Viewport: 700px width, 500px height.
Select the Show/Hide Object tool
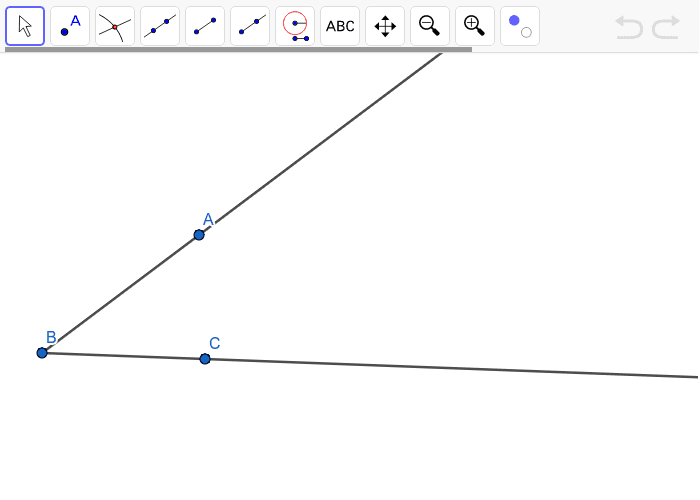(520, 26)
